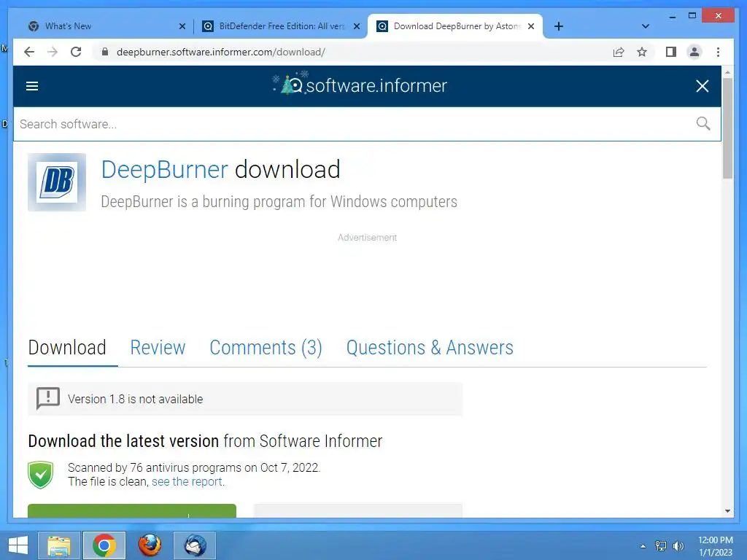Open the browser side panel

(671, 52)
